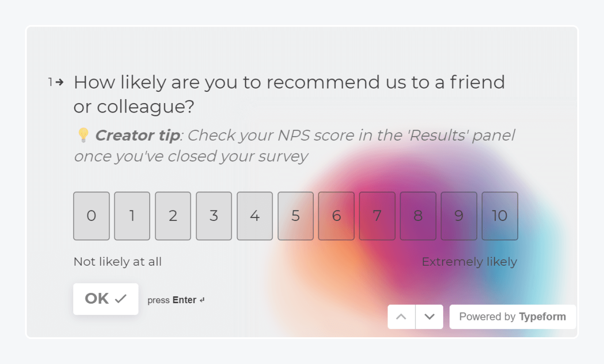The width and height of the screenshot is (604, 364).
Task: Click the arrow icon next to question number 1
Action: click(x=60, y=82)
